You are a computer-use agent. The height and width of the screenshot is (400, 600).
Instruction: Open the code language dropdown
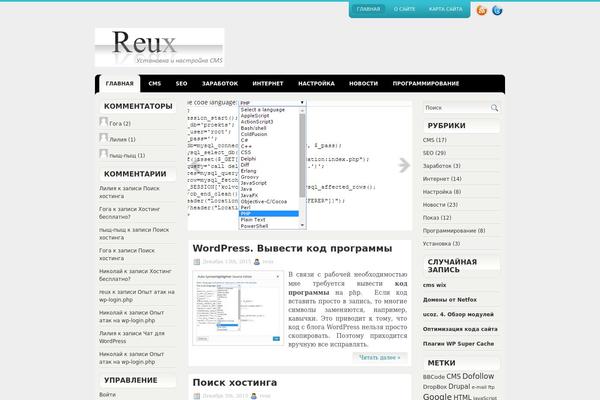[x=272, y=103]
